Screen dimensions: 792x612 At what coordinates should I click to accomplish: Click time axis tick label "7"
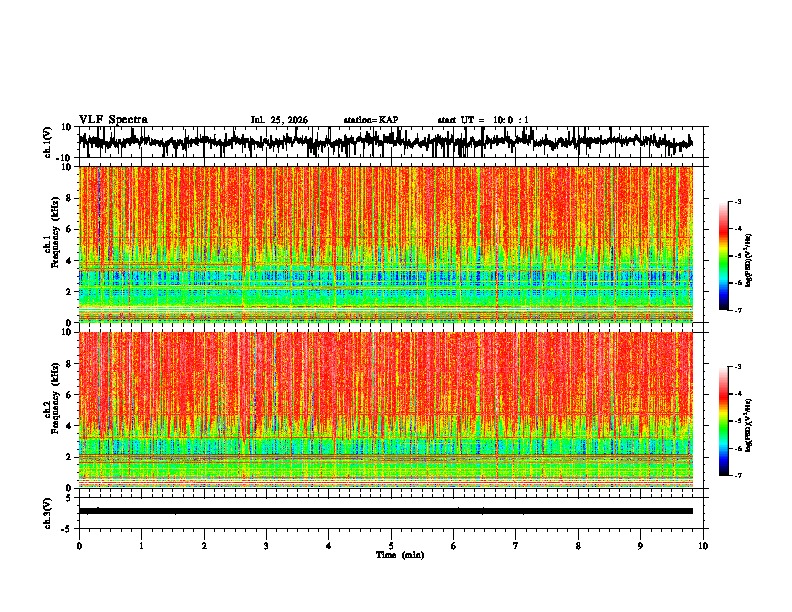[516, 546]
